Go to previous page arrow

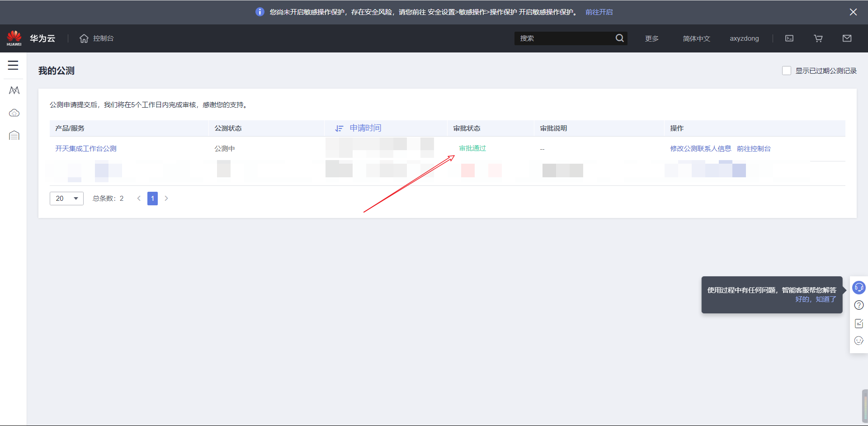pyautogui.click(x=139, y=198)
